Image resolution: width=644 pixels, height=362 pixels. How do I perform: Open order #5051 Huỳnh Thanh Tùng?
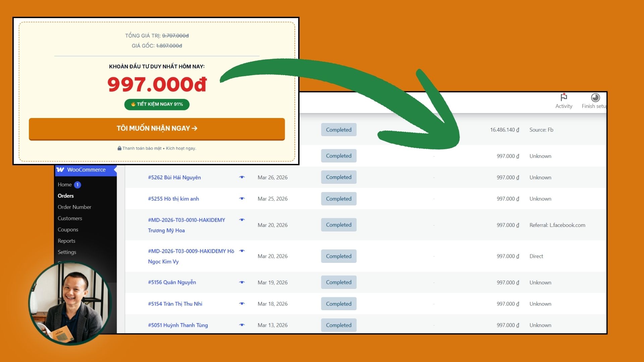pos(178,325)
